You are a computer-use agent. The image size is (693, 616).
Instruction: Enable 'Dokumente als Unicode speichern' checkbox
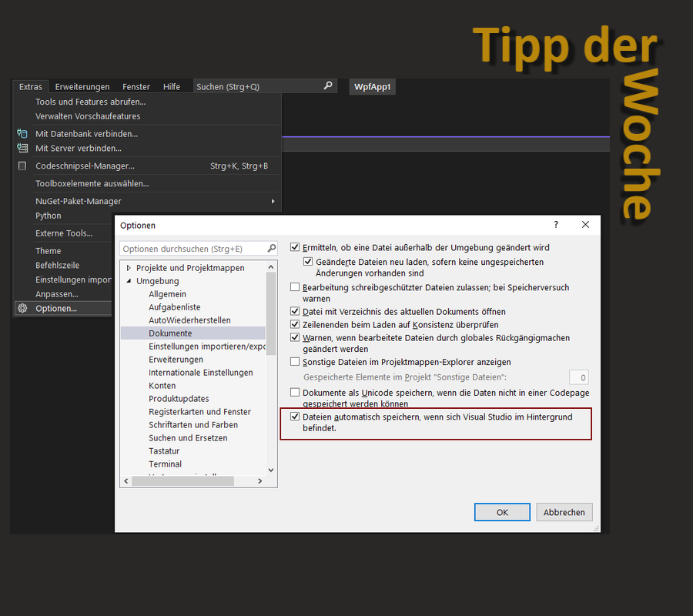click(x=295, y=393)
